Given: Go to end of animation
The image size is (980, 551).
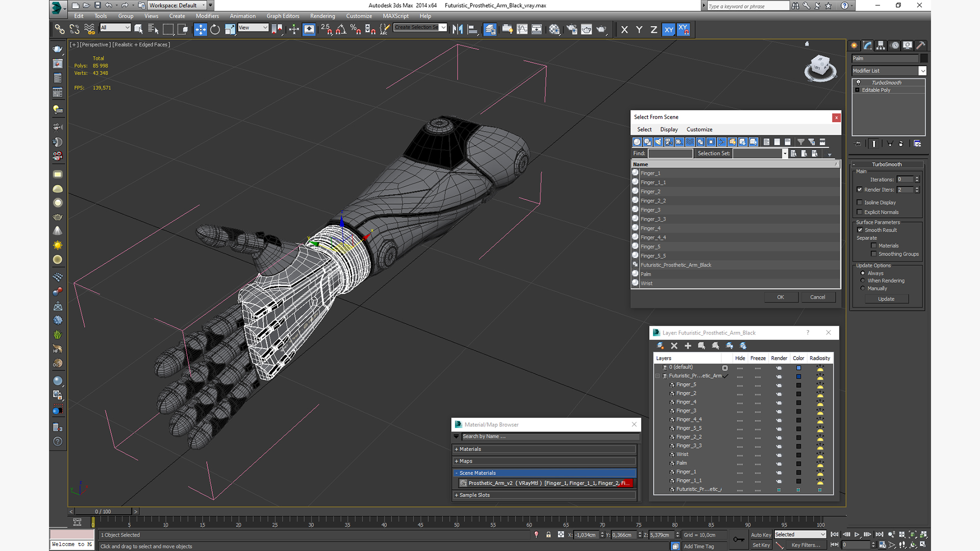Looking at the screenshot, I should (879, 535).
